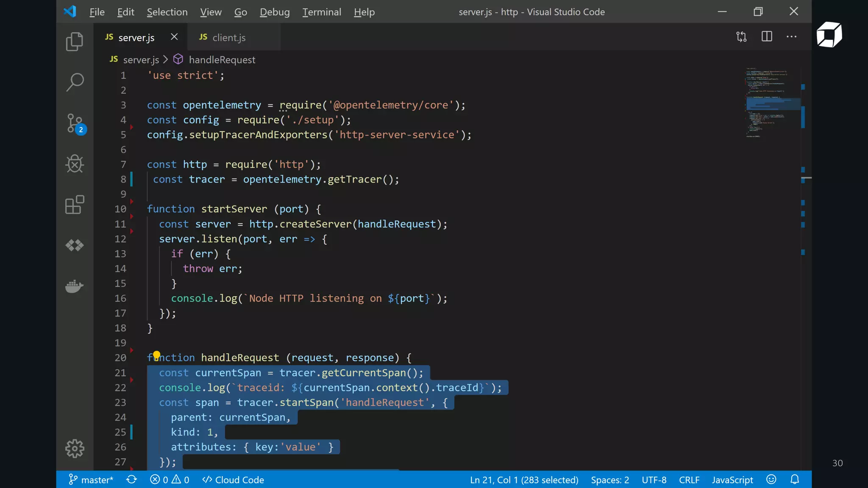Open Help menu
The width and height of the screenshot is (868, 488).
pos(364,12)
